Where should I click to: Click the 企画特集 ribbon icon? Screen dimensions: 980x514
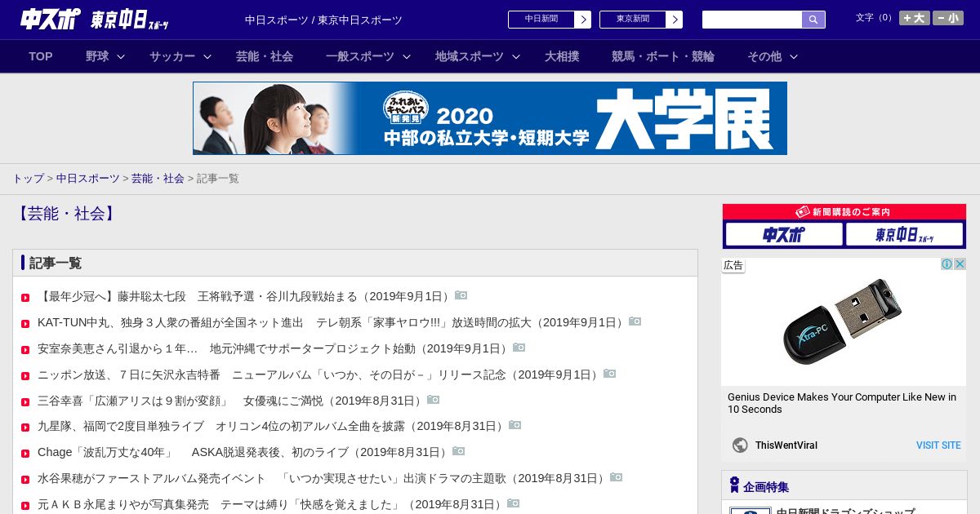click(x=734, y=485)
